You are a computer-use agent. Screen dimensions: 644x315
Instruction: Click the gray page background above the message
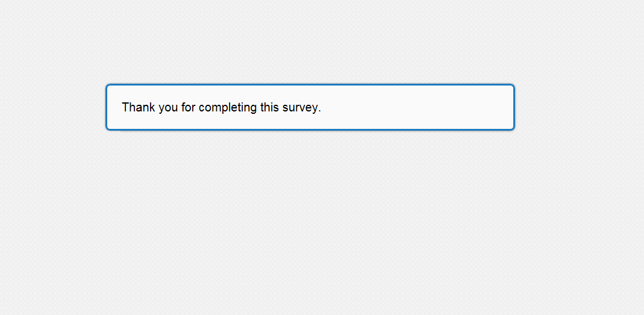tap(310, 42)
